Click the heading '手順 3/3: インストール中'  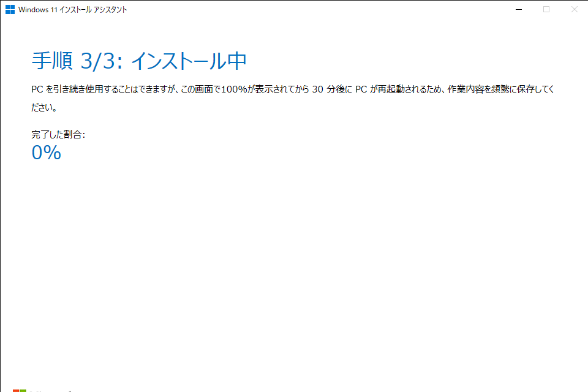[x=138, y=60]
